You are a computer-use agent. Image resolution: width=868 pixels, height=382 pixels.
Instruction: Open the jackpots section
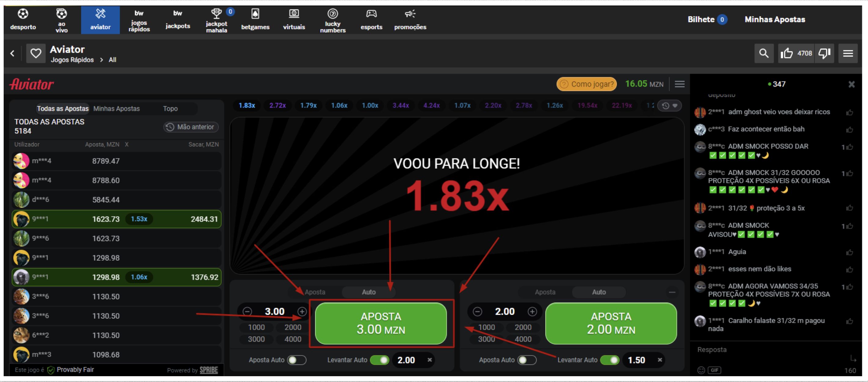tap(177, 20)
